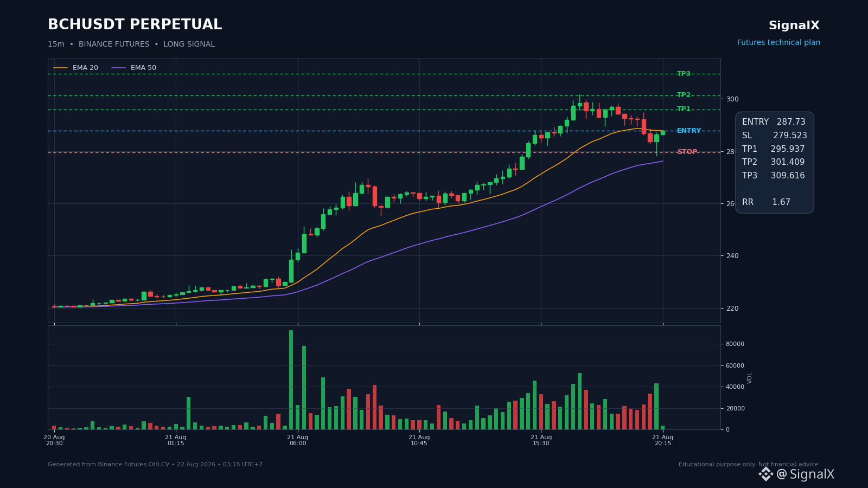The width and height of the screenshot is (868, 488).
Task: Click the TP2 level label
Action: point(684,95)
